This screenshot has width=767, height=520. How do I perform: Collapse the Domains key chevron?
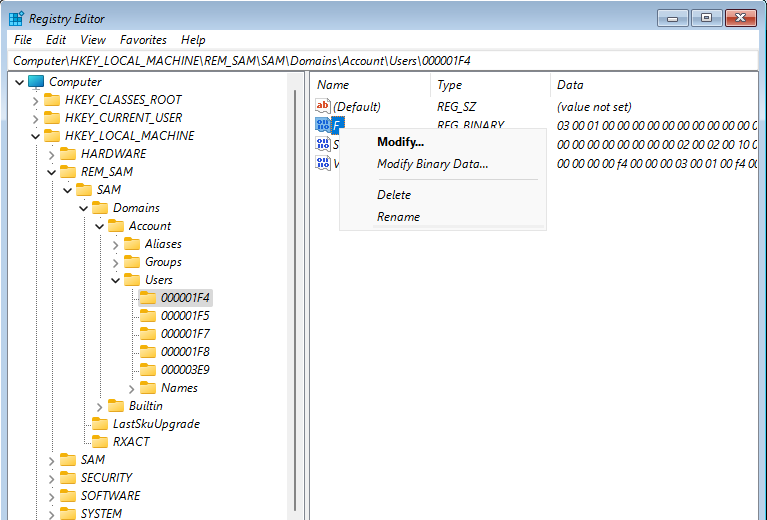(84, 208)
